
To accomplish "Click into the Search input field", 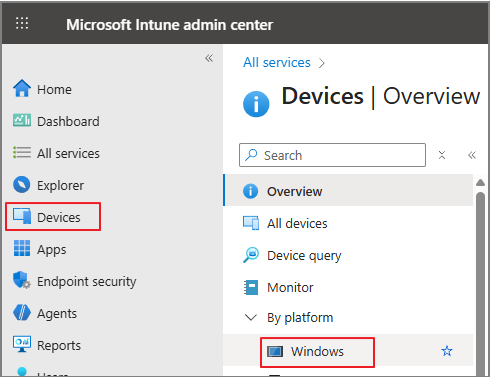I will click(332, 155).
